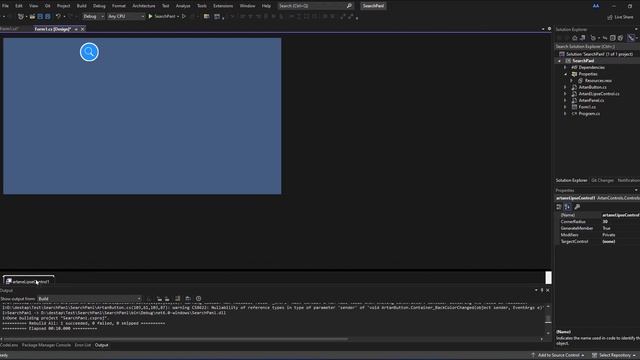Switch to the Error List tab
640x360 pixels.
[x=82, y=345]
